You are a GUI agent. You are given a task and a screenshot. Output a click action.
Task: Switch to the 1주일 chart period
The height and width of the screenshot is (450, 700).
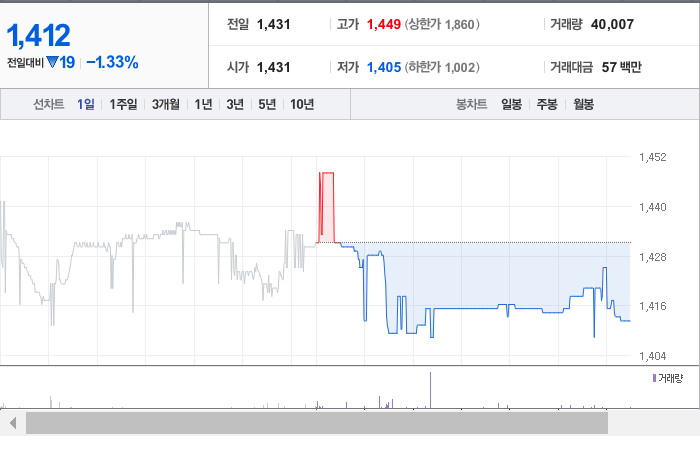coord(123,104)
